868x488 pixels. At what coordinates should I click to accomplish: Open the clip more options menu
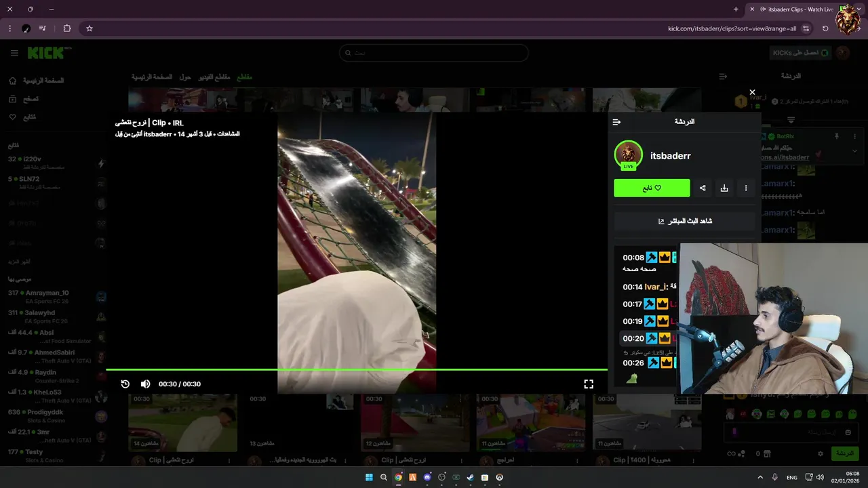(746, 188)
